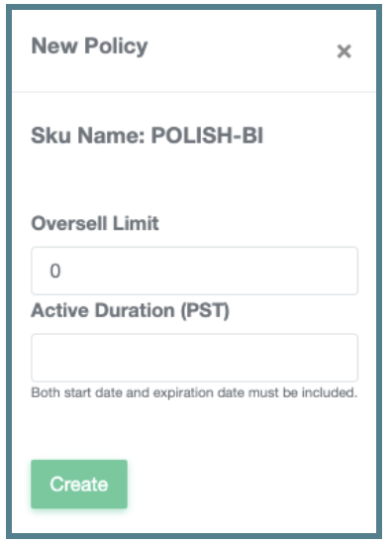
Task: Close the New Policy dialog
Action: point(343,52)
